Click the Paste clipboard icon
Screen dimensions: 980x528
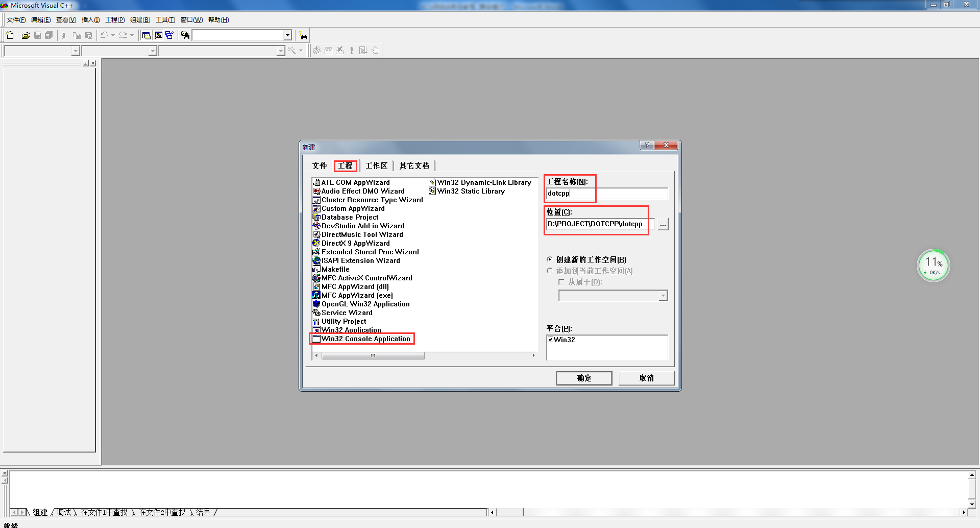click(88, 35)
